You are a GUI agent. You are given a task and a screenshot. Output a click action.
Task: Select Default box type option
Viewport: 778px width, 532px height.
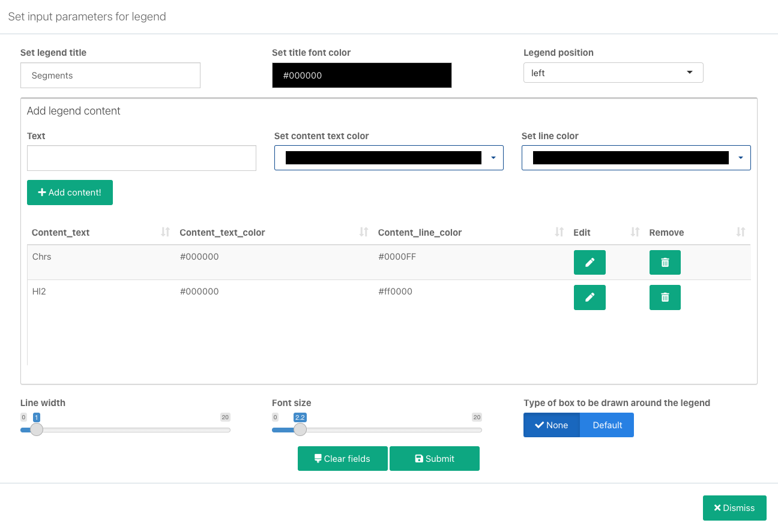[x=608, y=425]
